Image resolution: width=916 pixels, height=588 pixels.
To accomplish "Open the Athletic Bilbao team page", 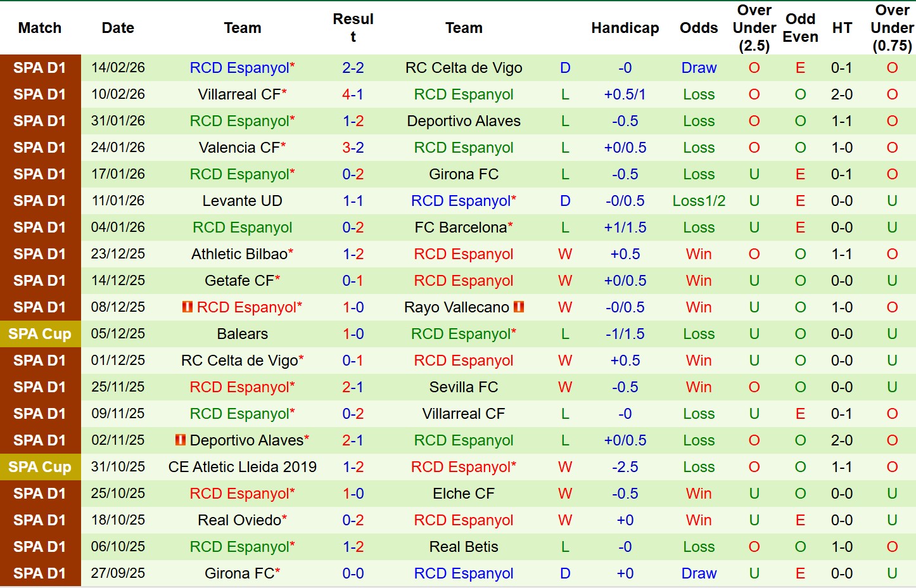I will point(239,254).
